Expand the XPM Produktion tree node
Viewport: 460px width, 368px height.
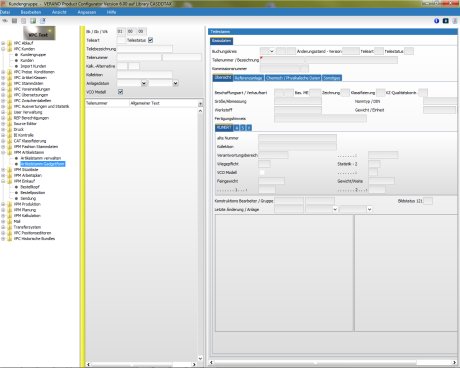coord(3,204)
